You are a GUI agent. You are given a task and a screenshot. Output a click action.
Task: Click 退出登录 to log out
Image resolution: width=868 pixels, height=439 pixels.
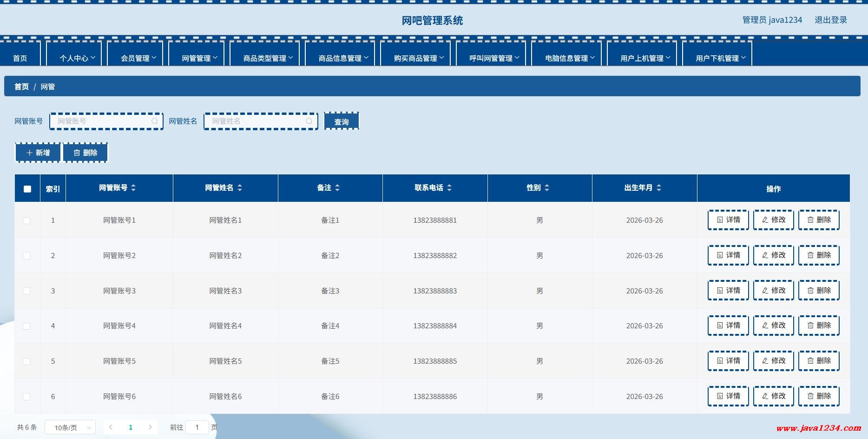click(x=830, y=20)
